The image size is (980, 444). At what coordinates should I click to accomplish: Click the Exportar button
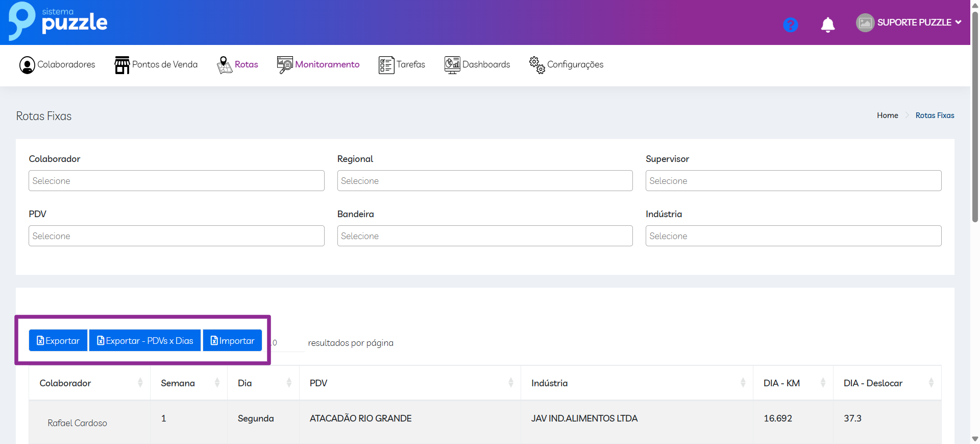click(x=58, y=341)
